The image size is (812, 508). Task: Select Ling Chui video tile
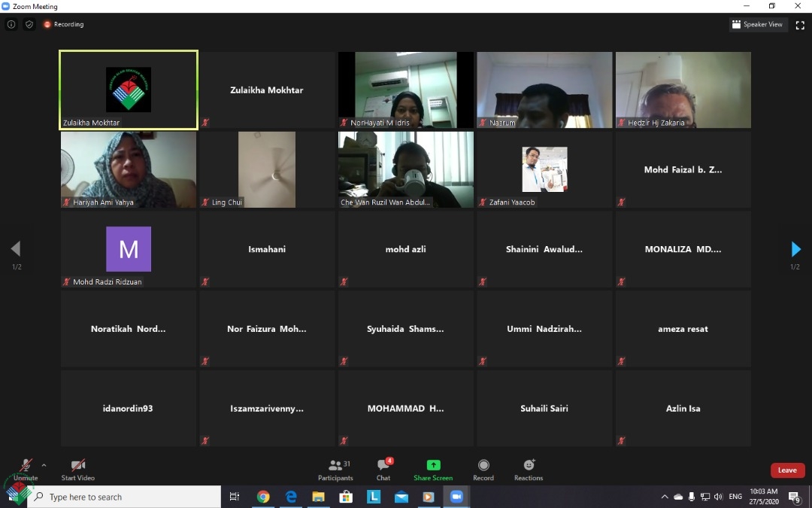(267, 169)
